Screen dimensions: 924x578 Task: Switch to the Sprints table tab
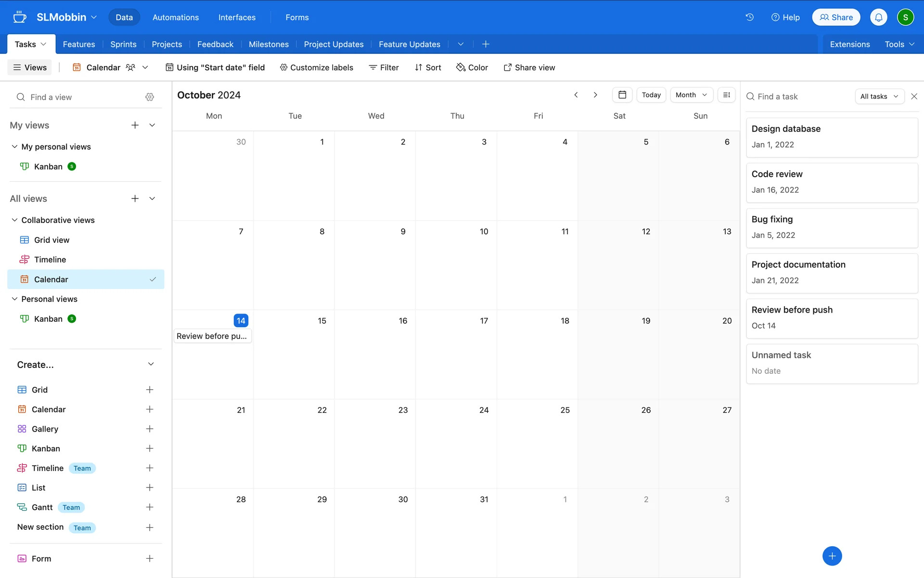tap(123, 44)
